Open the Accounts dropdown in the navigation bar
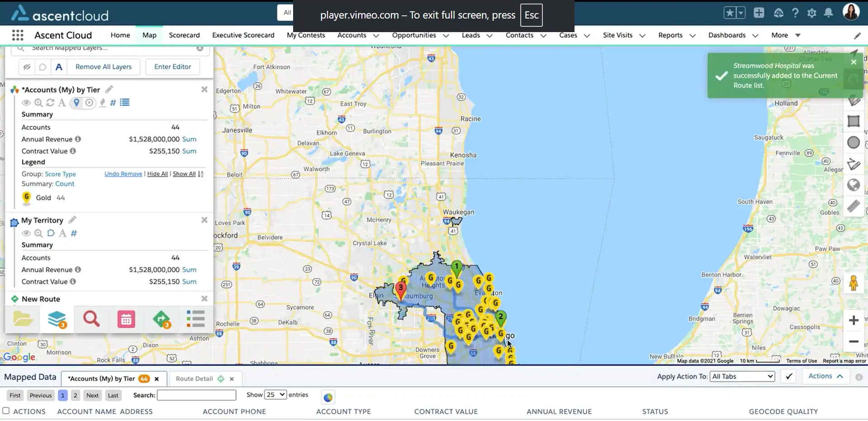 pyautogui.click(x=376, y=35)
